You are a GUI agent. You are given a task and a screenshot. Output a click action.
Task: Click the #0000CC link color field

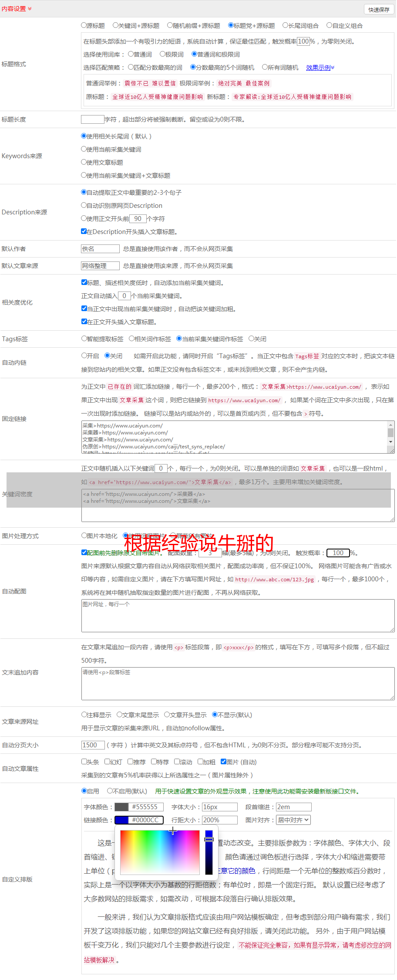coord(146,820)
